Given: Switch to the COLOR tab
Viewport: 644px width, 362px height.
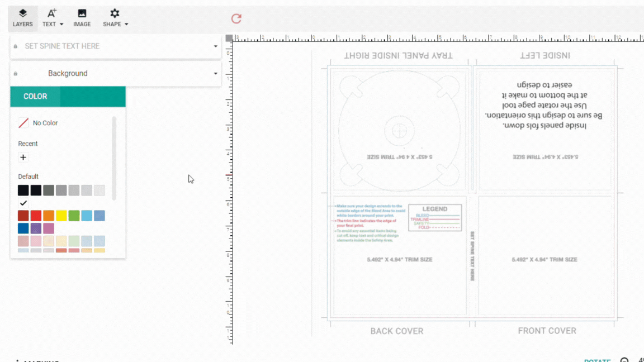Looking at the screenshot, I should (35, 97).
